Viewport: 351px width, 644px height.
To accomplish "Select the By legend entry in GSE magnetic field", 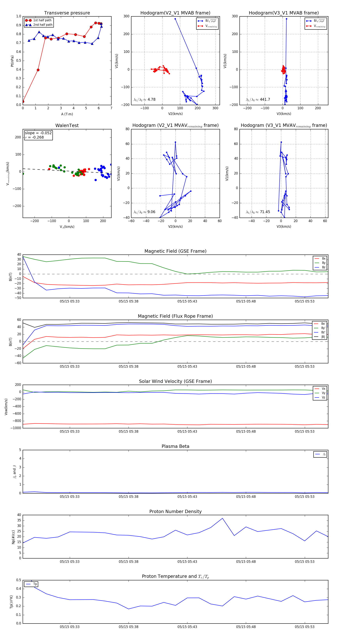I will pyautogui.click(x=320, y=263).
